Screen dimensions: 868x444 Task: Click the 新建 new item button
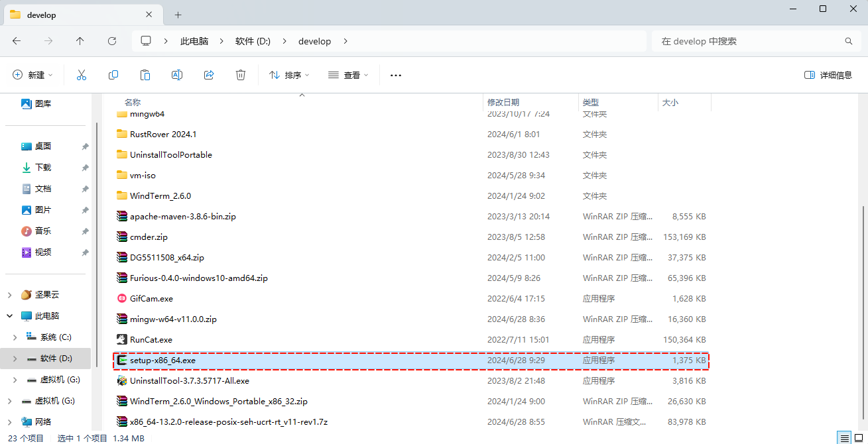point(32,76)
